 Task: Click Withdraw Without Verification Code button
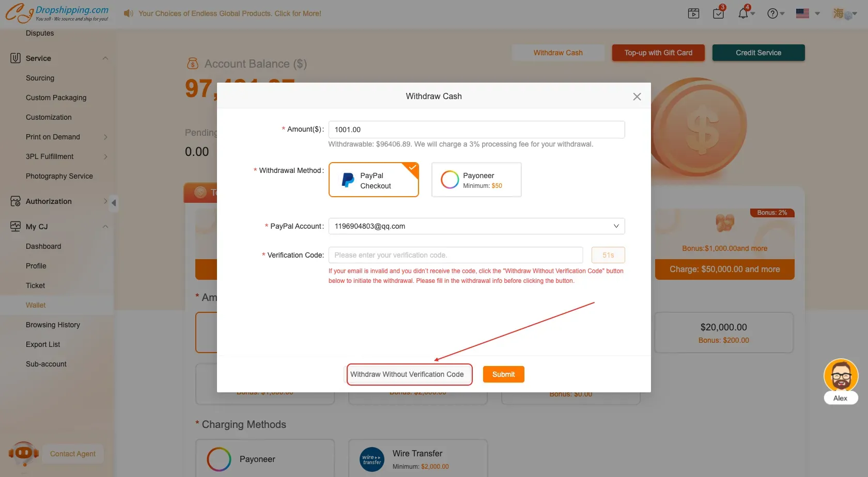click(x=407, y=374)
